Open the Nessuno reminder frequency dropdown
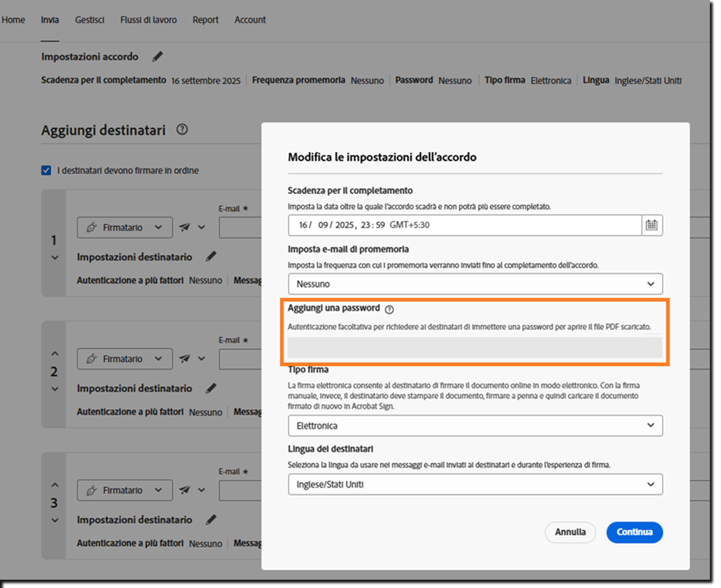Screen dimensions: 721x588 (475, 284)
